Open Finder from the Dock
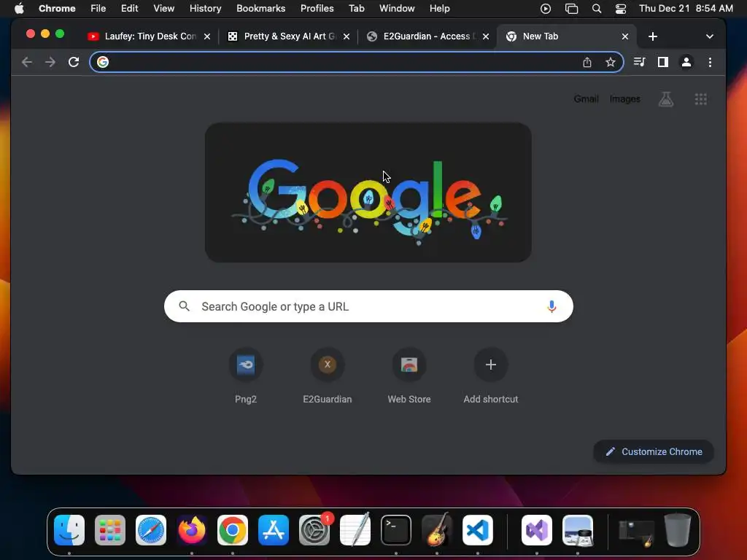The height and width of the screenshot is (560, 747). [x=69, y=530]
